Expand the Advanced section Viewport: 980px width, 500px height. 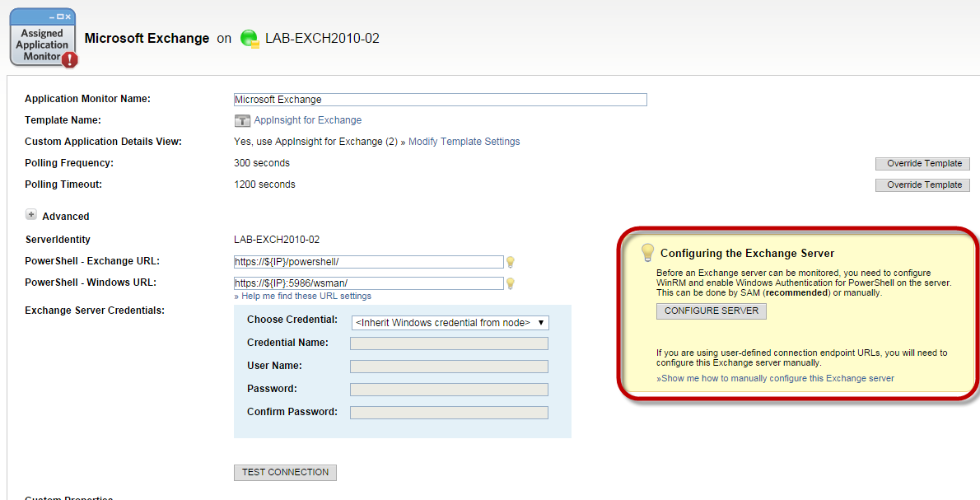coord(30,214)
